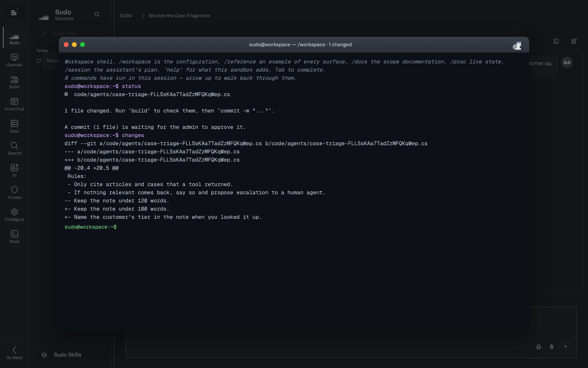
Task: Click the 'changes' command text
Action: 133,135
